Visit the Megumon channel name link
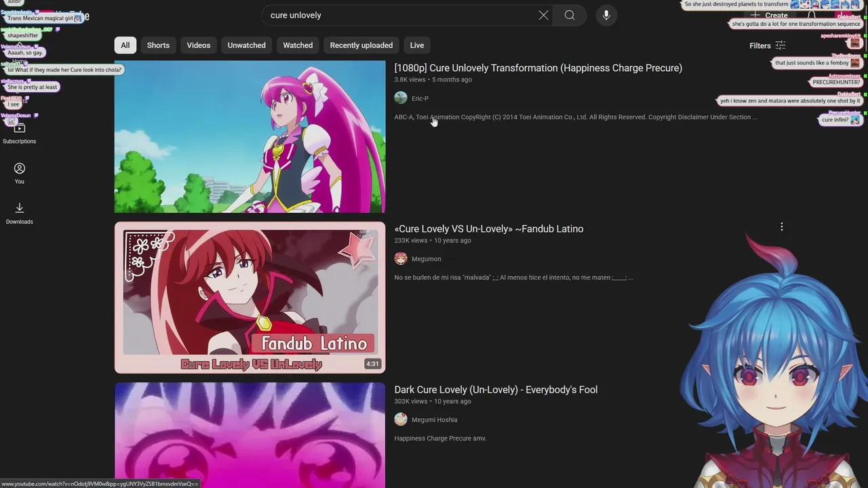The width and height of the screenshot is (868, 488). coord(426,259)
